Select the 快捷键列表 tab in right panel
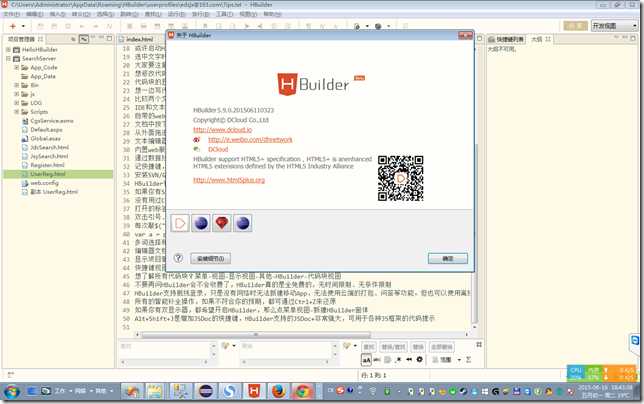Viewport: 644px width, 404px height. click(506, 39)
